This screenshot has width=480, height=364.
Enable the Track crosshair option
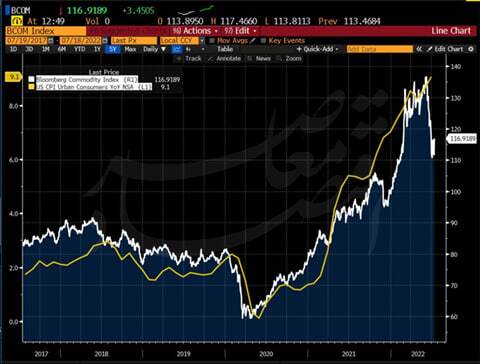189,59
